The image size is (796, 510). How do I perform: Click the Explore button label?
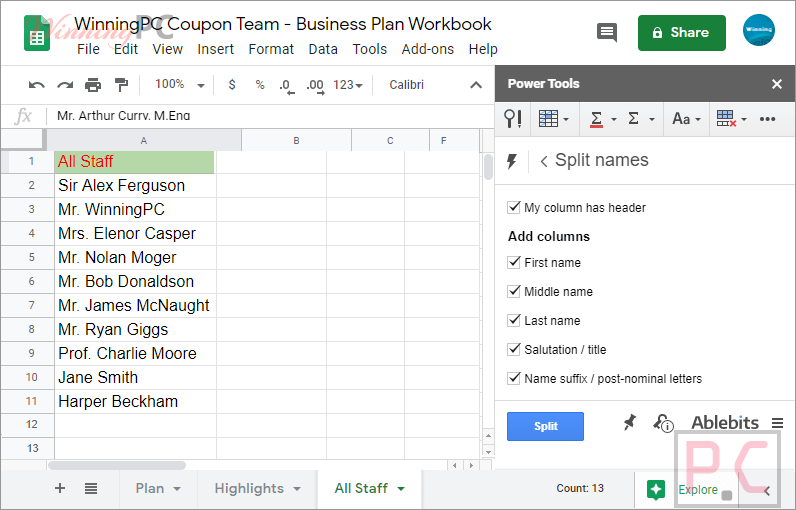(x=698, y=490)
